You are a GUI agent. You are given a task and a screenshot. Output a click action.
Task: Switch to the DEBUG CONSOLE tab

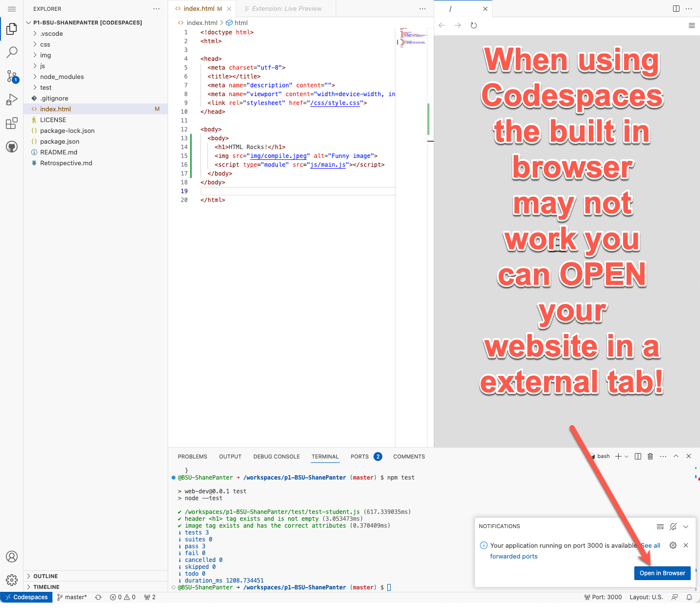point(276,457)
